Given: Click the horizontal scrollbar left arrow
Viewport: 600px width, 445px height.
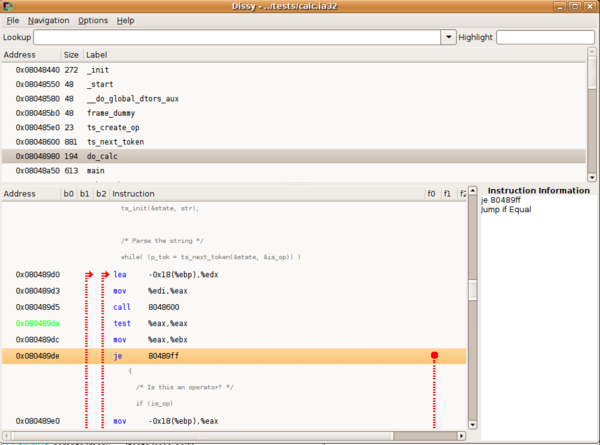Looking at the screenshot, I should pyautogui.click(x=6, y=436).
